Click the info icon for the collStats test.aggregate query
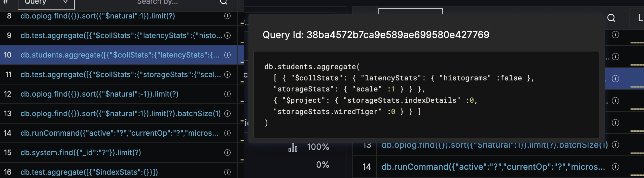The height and width of the screenshot is (178, 644). pyautogui.click(x=227, y=36)
